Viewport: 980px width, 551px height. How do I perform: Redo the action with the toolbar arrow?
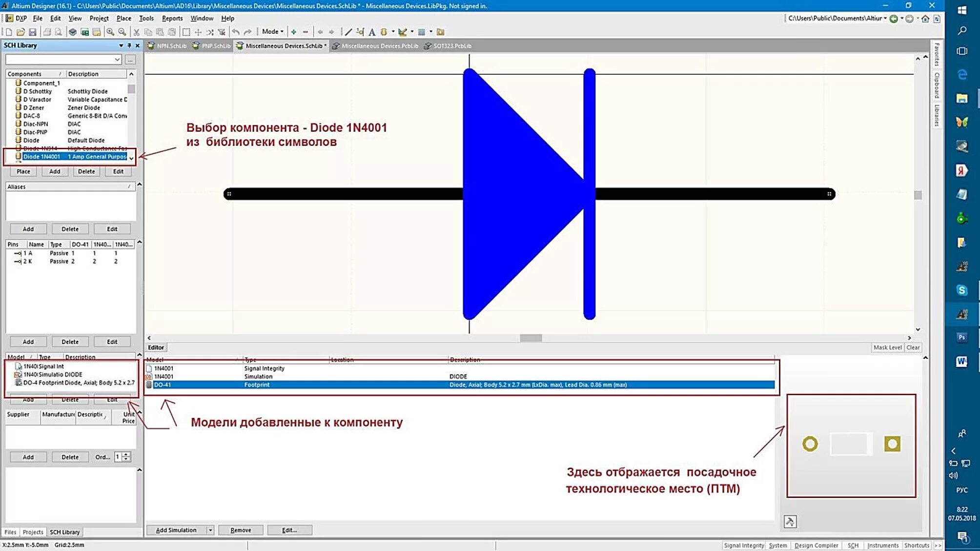point(248,32)
